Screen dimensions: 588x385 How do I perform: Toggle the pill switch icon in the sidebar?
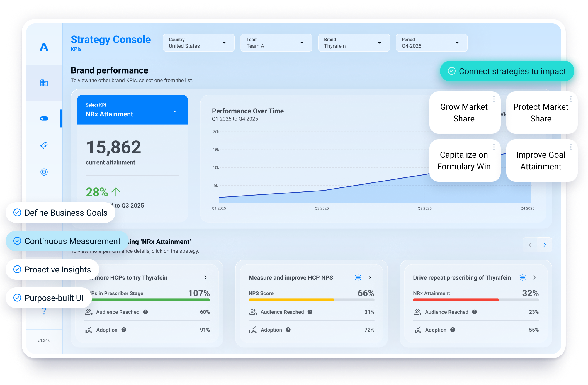click(x=44, y=118)
